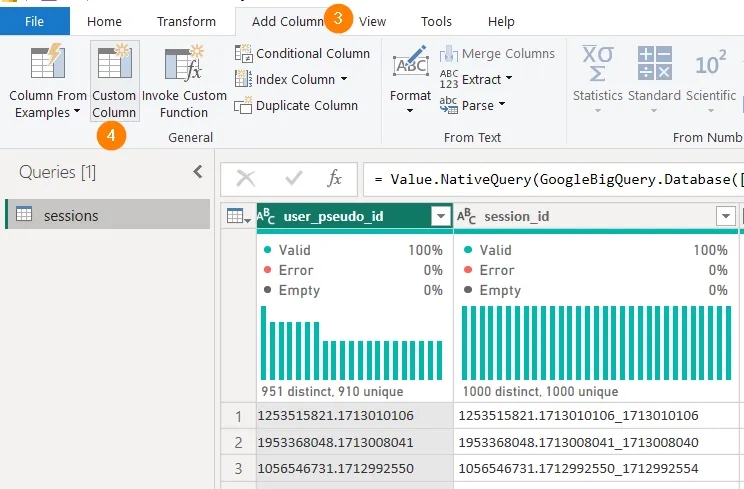Screen dimensions: 744x489
Task: Expand Column From Examples dropdown arrow
Action: [76, 111]
